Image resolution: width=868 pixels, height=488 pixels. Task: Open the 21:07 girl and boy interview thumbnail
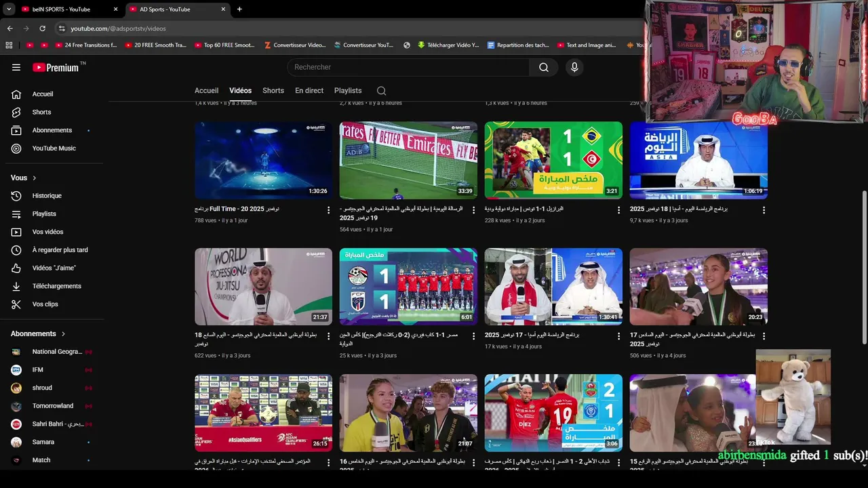[x=408, y=413]
